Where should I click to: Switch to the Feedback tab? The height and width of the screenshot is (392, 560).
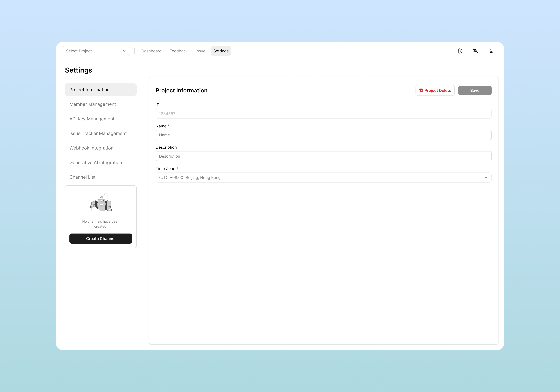179,51
